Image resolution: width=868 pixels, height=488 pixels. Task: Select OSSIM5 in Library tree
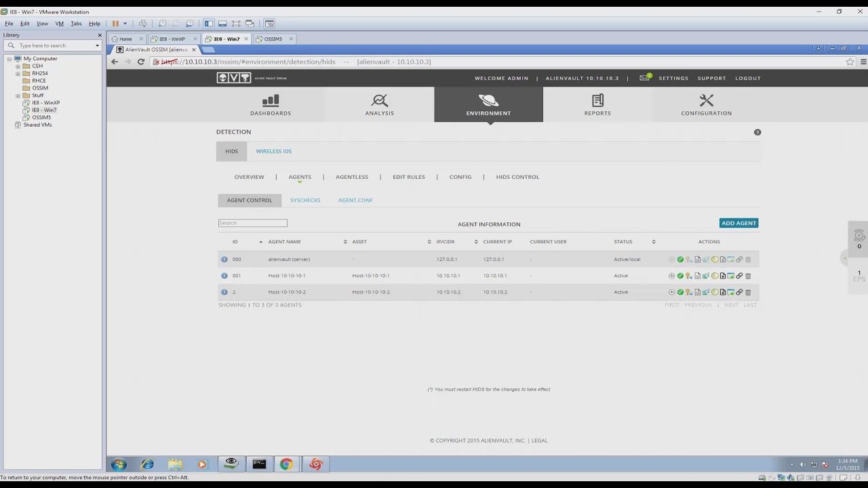pos(41,117)
